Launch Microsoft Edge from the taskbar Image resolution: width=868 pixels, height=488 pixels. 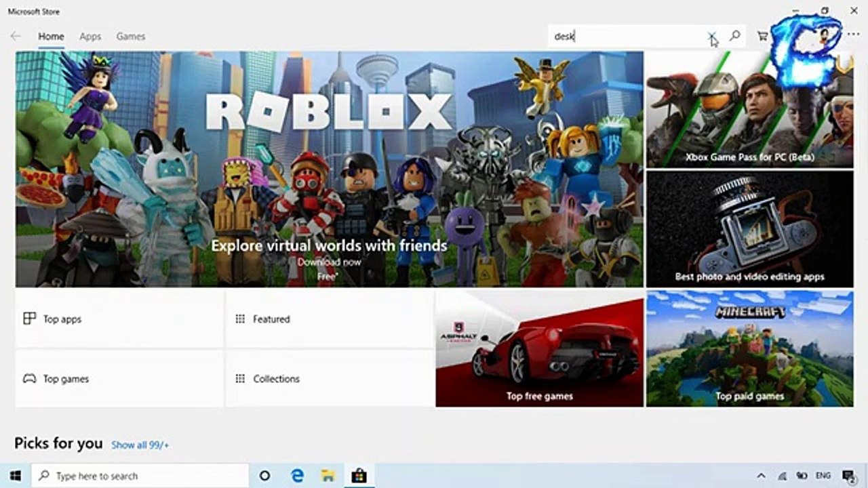tap(297, 476)
